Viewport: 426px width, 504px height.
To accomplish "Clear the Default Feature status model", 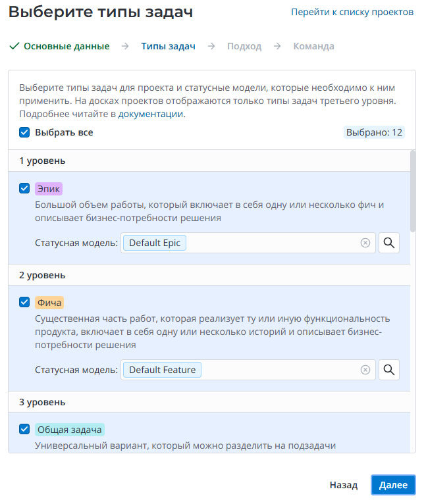I will coord(365,370).
